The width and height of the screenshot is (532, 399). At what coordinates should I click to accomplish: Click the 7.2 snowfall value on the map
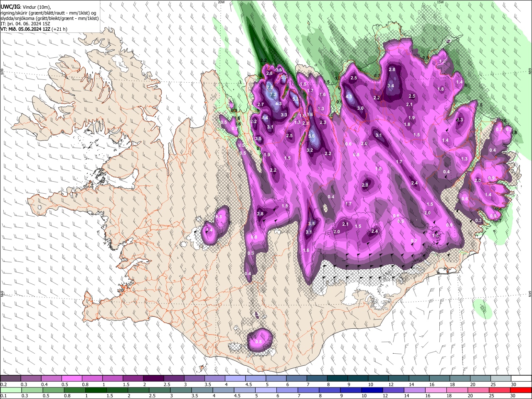tap(273, 95)
